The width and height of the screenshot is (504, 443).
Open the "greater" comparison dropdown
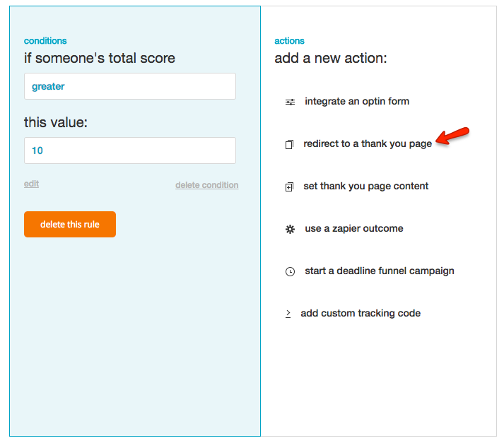pos(130,86)
